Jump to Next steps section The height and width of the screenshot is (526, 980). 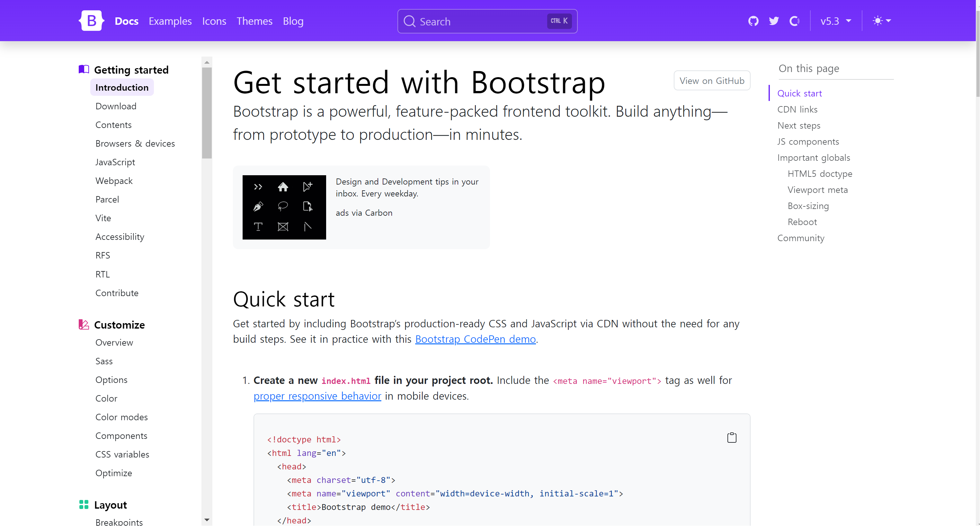(798, 125)
